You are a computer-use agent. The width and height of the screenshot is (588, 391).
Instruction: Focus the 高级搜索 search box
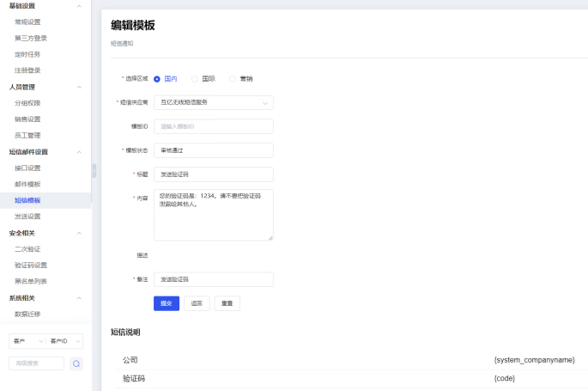coord(36,364)
